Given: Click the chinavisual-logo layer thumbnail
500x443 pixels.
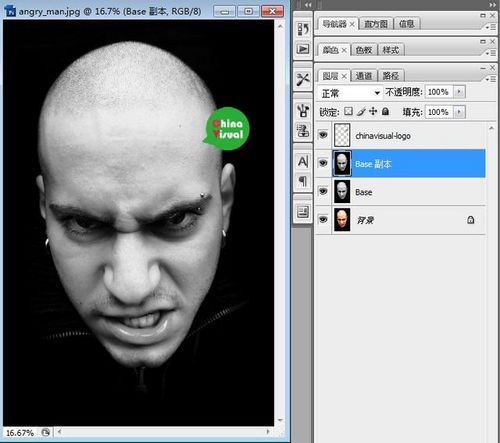Looking at the screenshot, I should [342, 135].
